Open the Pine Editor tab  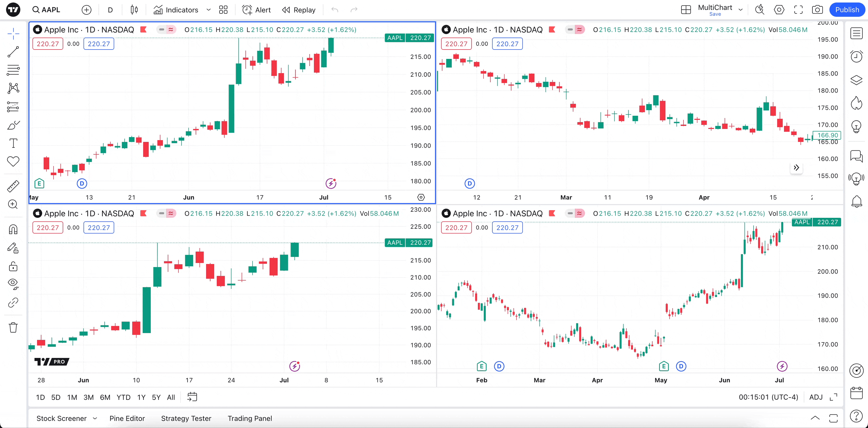pyautogui.click(x=127, y=419)
